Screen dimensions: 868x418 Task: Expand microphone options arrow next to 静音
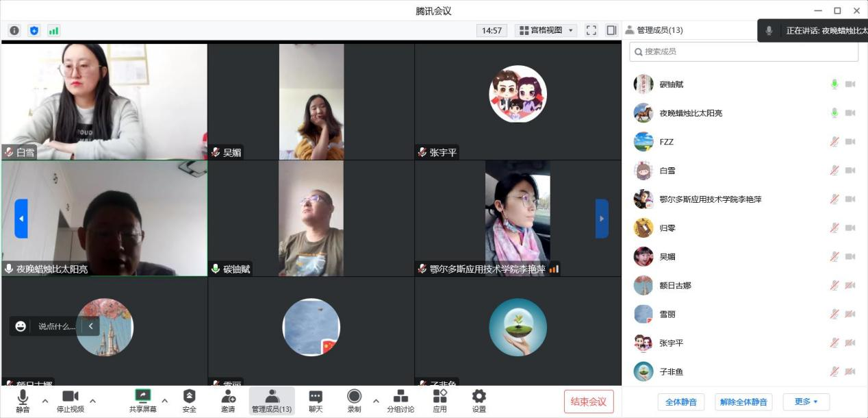pyautogui.click(x=45, y=401)
